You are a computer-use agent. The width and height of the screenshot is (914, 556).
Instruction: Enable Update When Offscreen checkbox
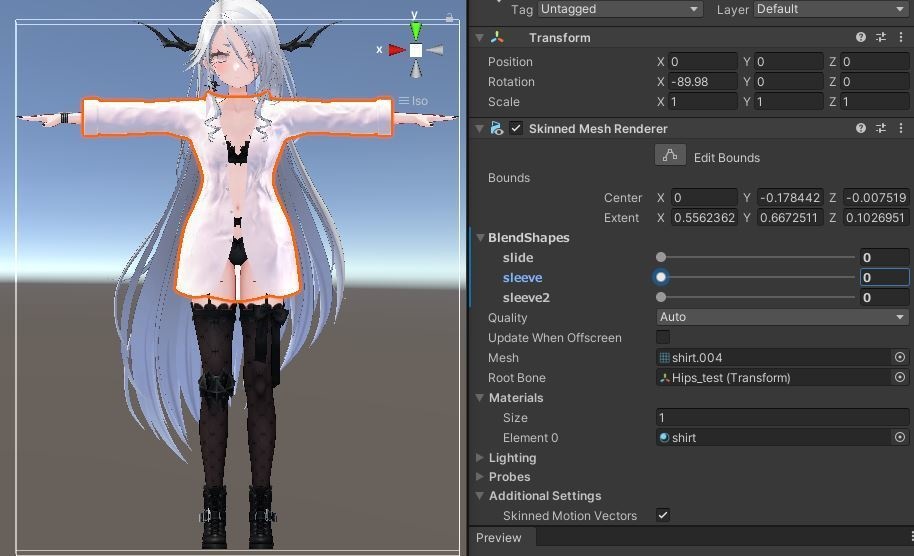click(x=663, y=337)
